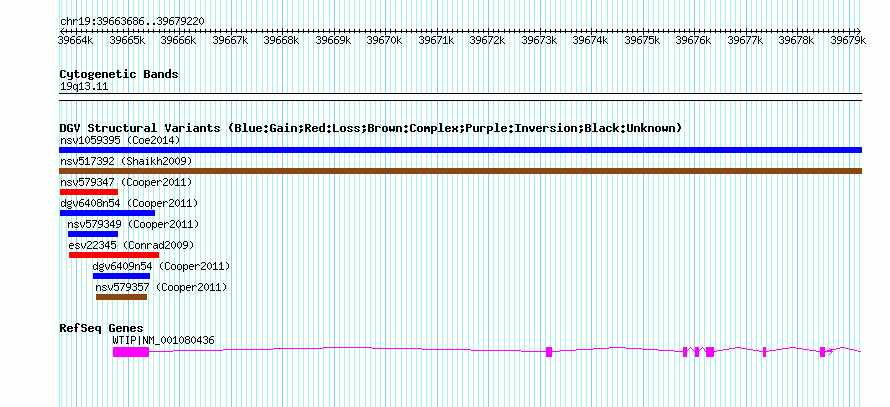This screenshot has height=407, width=890.
Task: Click the chr19:39663686..39679220 coordinates text
Action: coord(132,22)
